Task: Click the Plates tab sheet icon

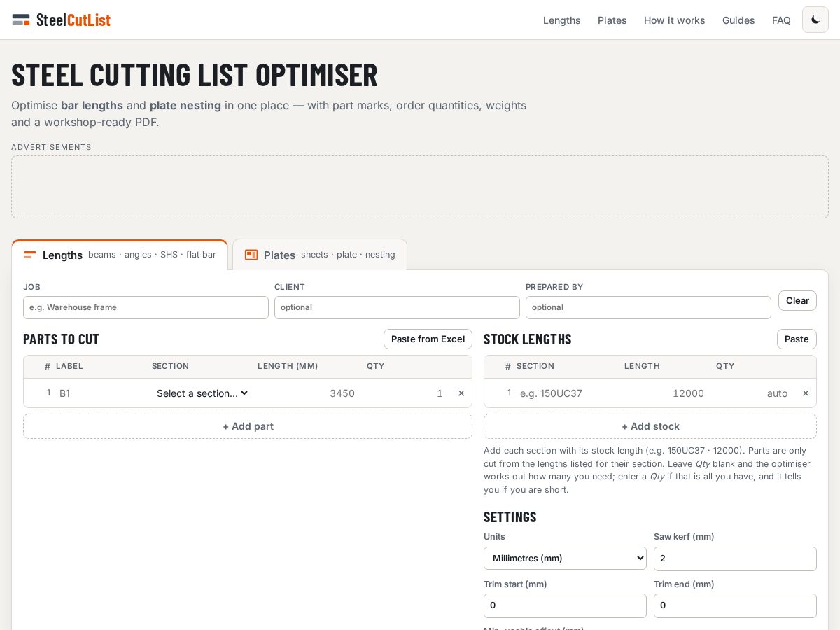Action: (x=251, y=255)
